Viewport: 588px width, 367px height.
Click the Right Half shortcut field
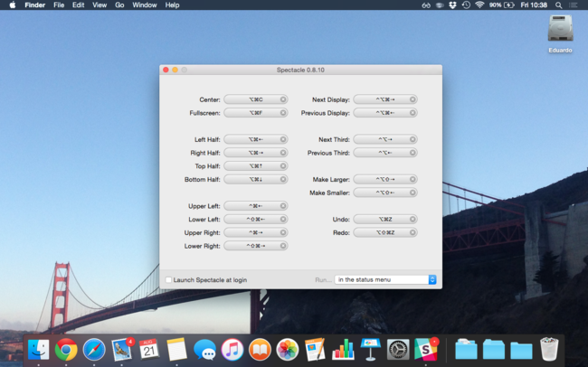tap(256, 153)
